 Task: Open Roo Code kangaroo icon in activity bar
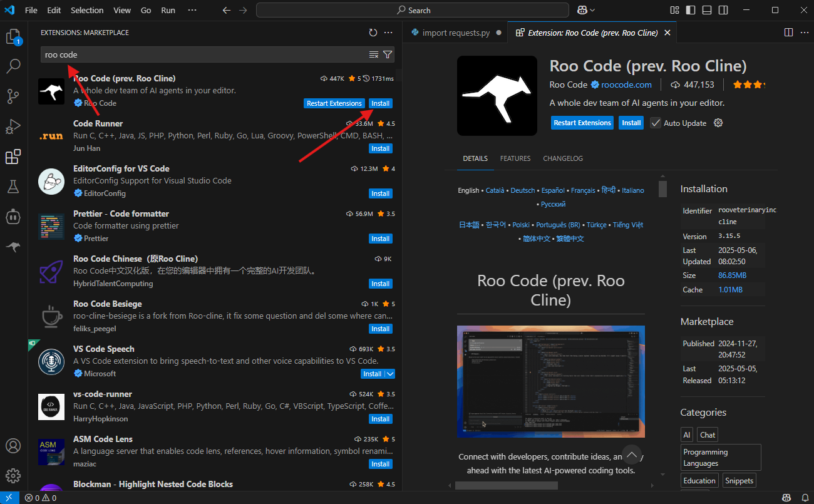pyautogui.click(x=13, y=247)
